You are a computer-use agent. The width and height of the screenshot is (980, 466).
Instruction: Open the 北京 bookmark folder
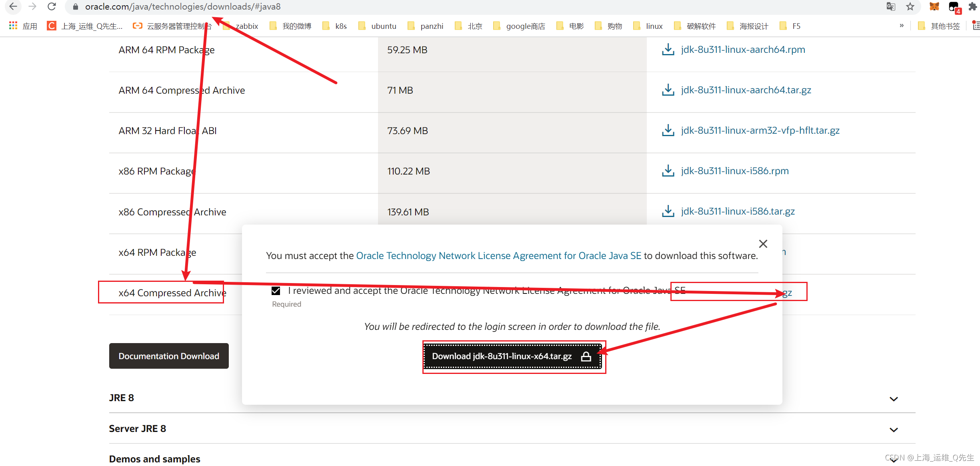pos(469,26)
